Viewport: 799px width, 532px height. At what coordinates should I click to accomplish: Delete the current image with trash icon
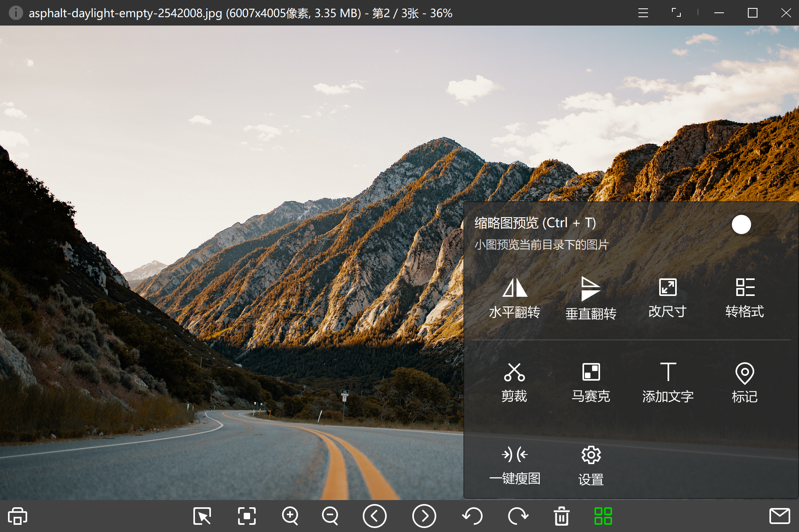tap(561, 516)
